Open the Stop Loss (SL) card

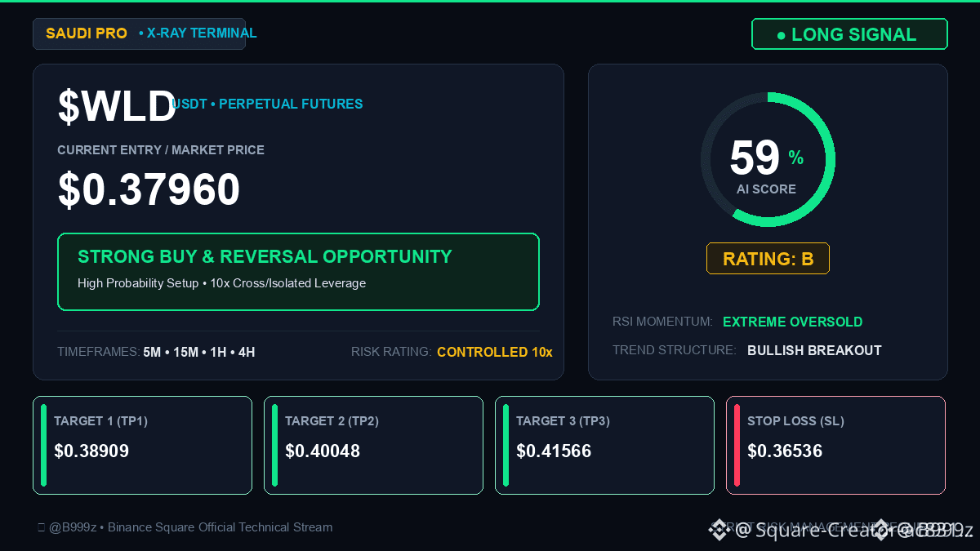835,445
